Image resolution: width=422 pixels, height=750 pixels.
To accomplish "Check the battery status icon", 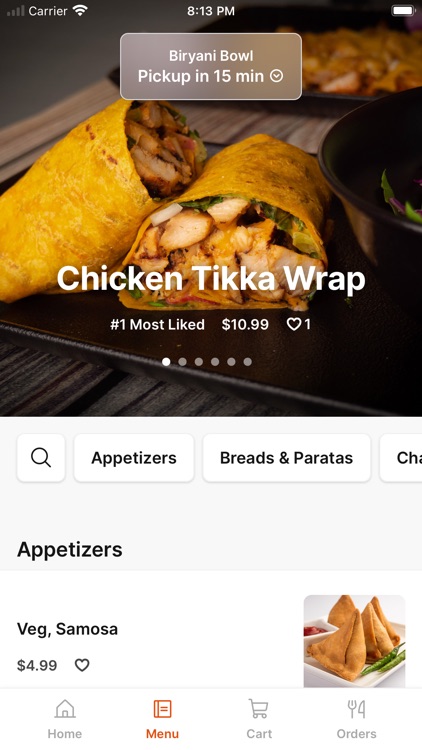I will pyautogui.click(x=403, y=11).
